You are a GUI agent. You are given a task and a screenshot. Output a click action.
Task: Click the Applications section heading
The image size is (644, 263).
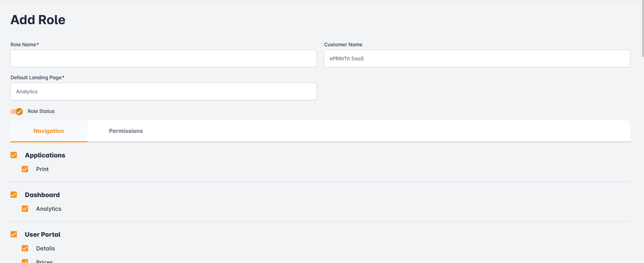click(45, 155)
